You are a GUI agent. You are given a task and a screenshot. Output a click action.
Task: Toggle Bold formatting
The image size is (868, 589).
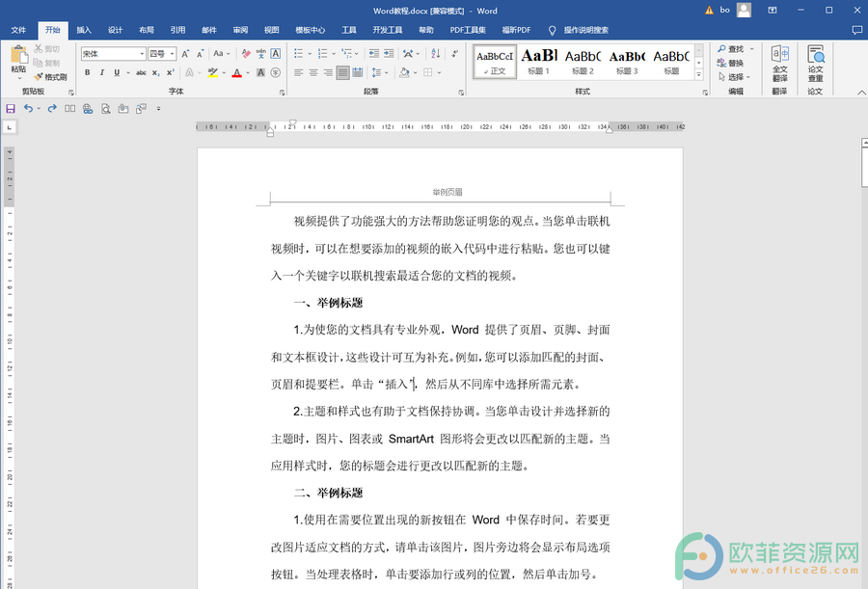pyautogui.click(x=87, y=72)
